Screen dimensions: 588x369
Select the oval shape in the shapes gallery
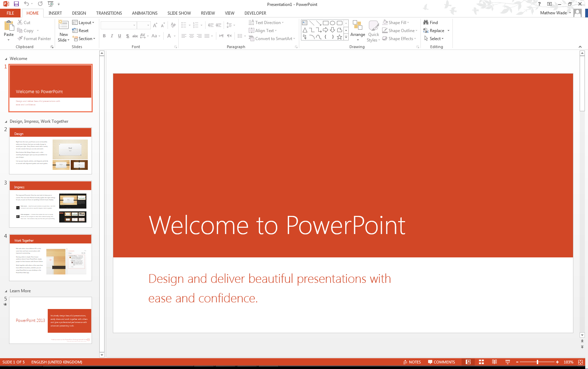(x=333, y=23)
